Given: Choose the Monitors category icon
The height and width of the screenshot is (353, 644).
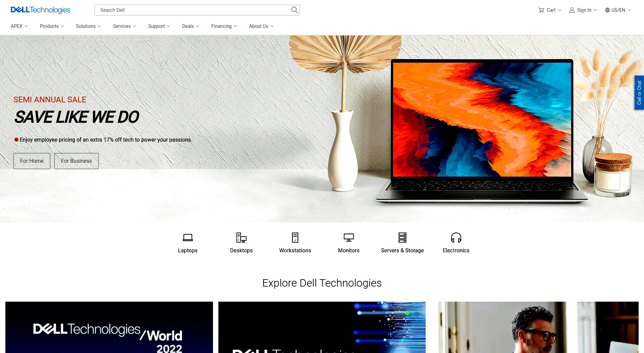Looking at the screenshot, I should [x=349, y=238].
